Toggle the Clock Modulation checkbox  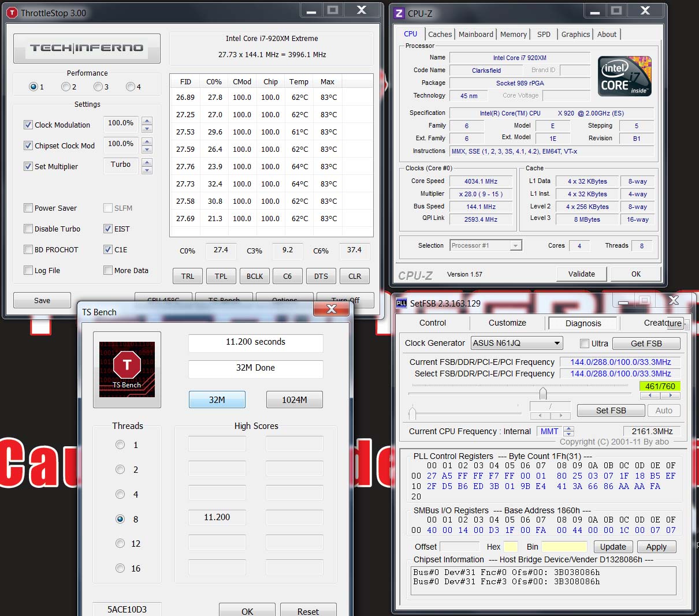click(x=28, y=125)
